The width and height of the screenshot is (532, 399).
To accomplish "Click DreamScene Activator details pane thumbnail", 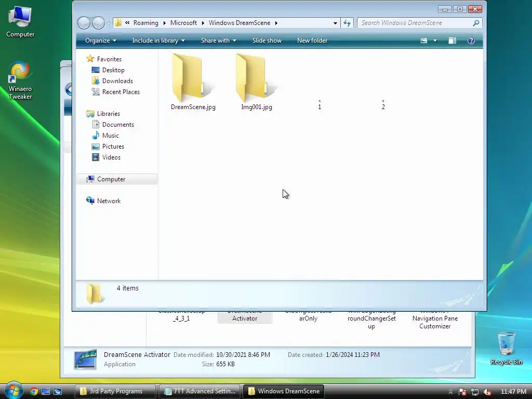I will (85, 359).
